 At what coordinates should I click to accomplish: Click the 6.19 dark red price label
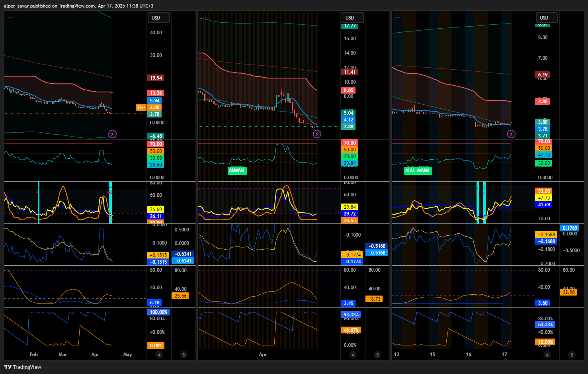[543, 75]
